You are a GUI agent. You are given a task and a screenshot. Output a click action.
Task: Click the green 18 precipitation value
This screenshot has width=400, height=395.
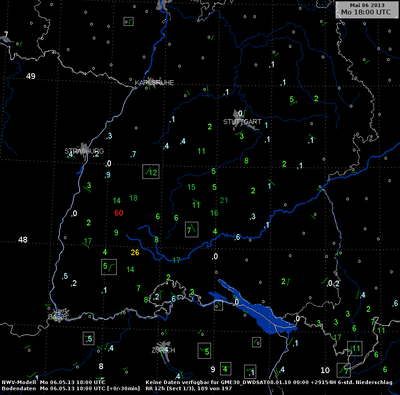point(133,198)
